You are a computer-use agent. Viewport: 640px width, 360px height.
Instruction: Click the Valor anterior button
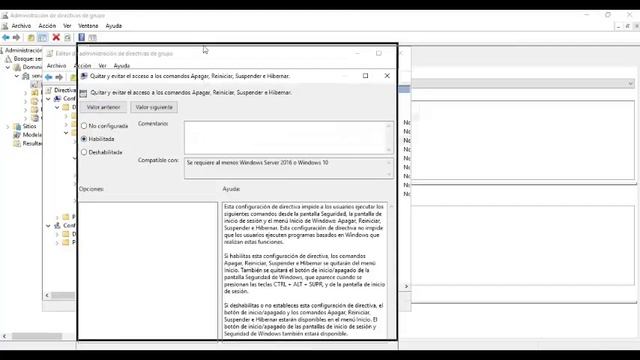[x=103, y=107]
